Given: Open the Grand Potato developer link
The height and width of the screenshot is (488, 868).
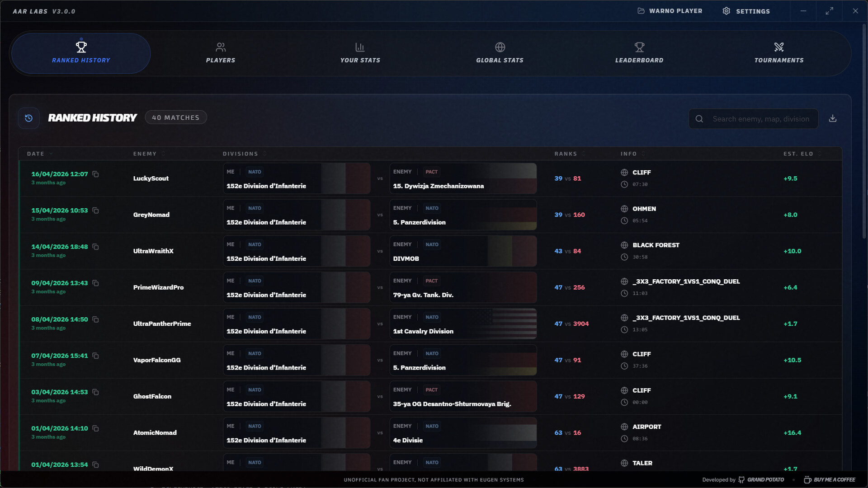Looking at the screenshot, I should (761, 480).
